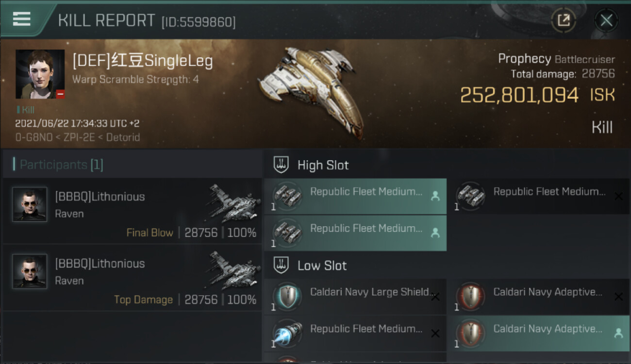
Task: Close the kill report window
Action: 606,20
